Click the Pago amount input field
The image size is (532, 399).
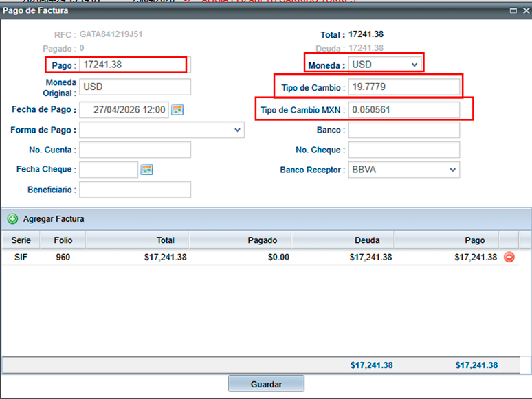click(x=133, y=65)
